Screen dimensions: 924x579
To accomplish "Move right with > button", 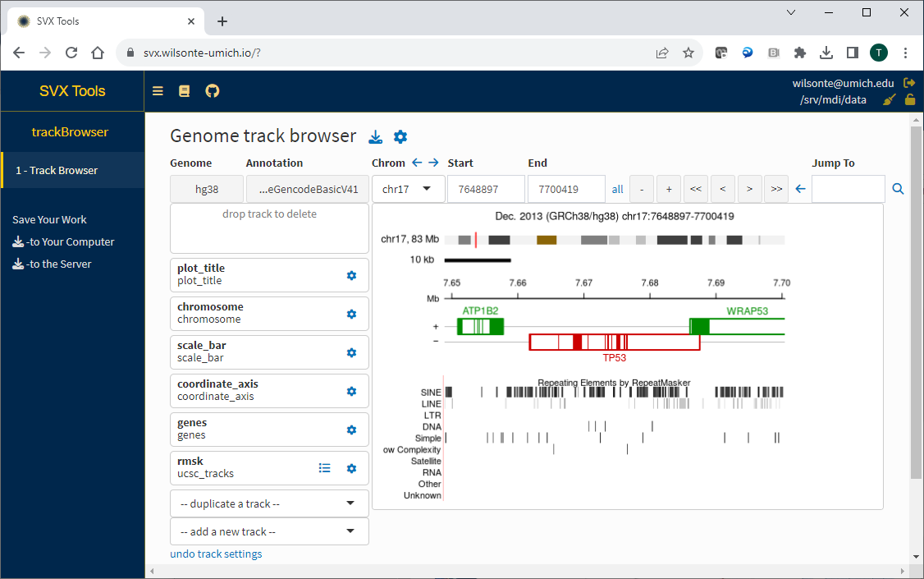I will (749, 189).
